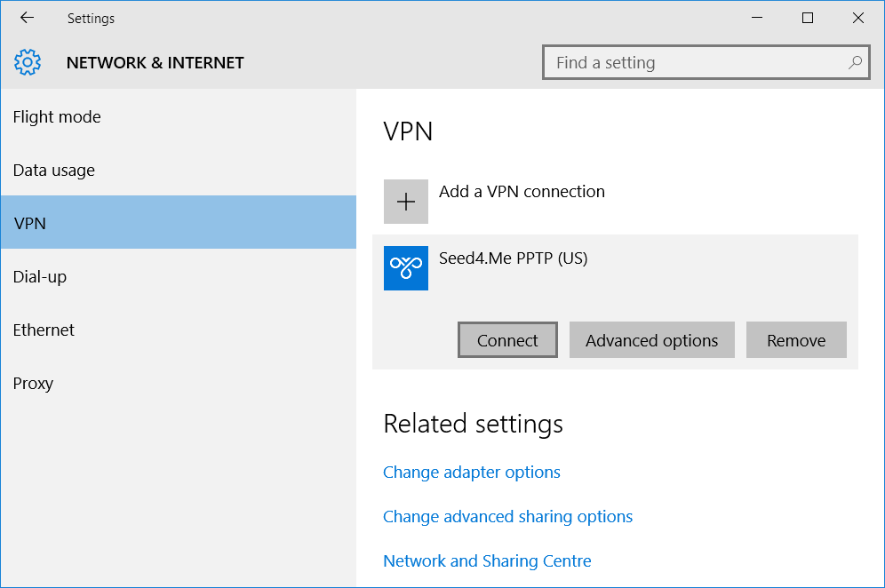The width and height of the screenshot is (885, 588).
Task: Open Network and Sharing Centre
Action: [x=487, y=560]
